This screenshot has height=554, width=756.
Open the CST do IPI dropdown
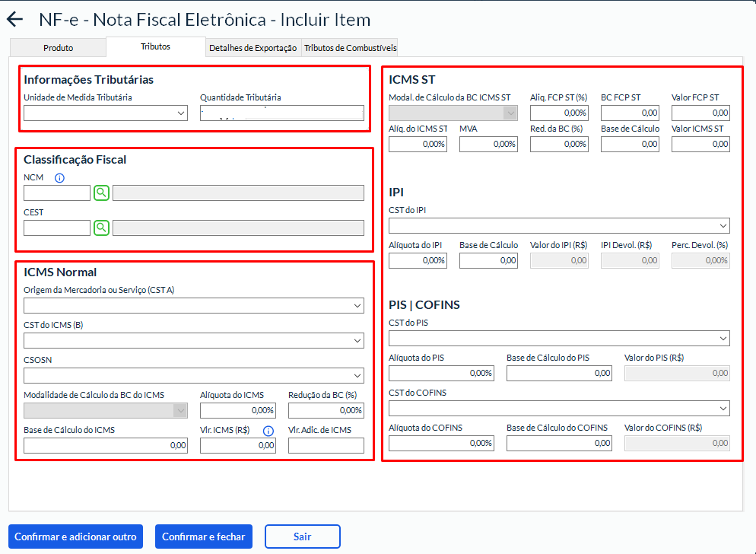pyautogui.click(x=559, y=226)
